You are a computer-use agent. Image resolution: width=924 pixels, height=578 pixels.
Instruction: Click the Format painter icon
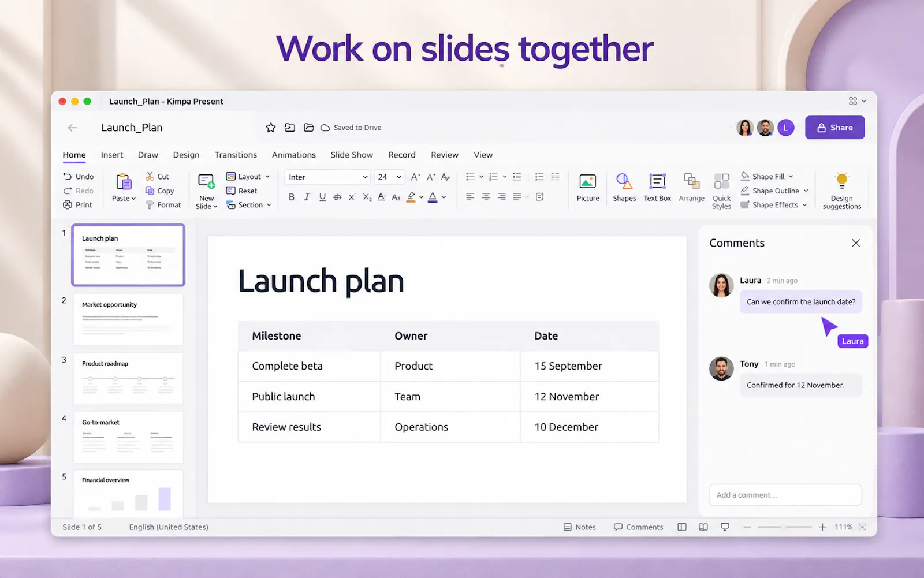coord(150,205)
